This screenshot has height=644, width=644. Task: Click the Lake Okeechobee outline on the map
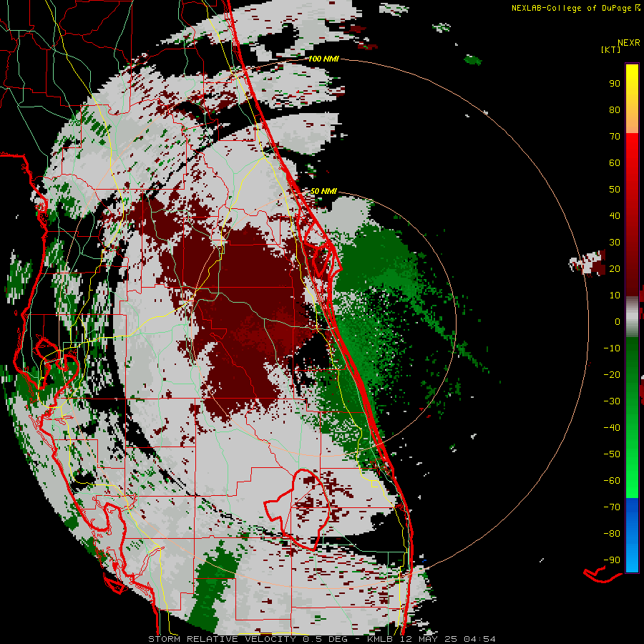tap(297, 509)
